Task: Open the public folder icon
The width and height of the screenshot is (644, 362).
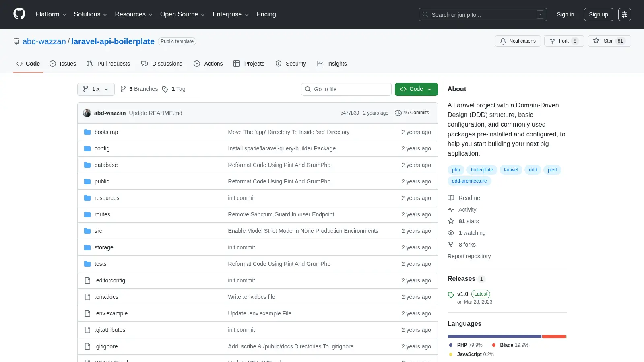Action: coord(87,181)
